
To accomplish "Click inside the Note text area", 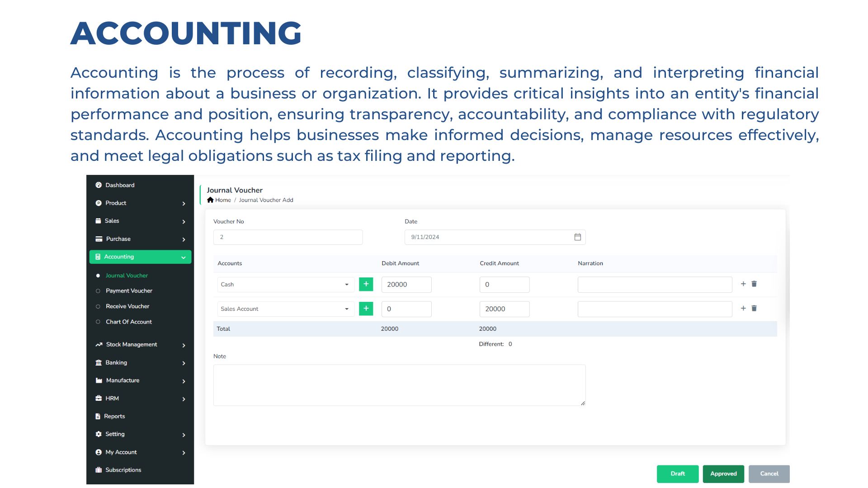I will click(400, 385).
